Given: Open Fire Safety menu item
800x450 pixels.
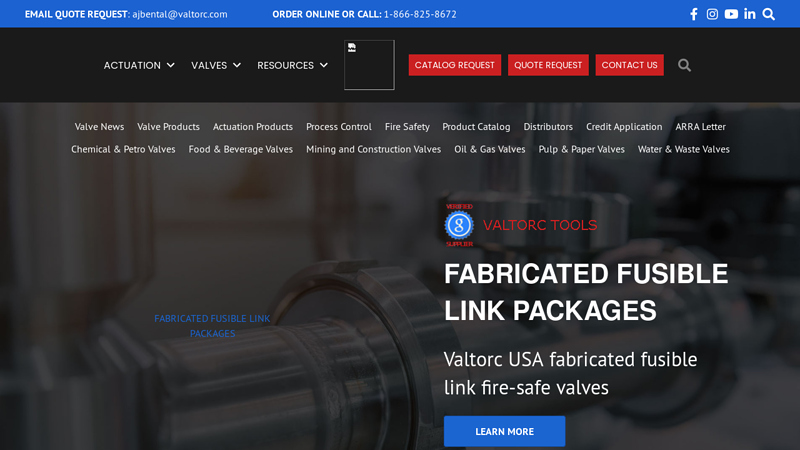Looking at the screenshot, I should (x=407, y=127).
